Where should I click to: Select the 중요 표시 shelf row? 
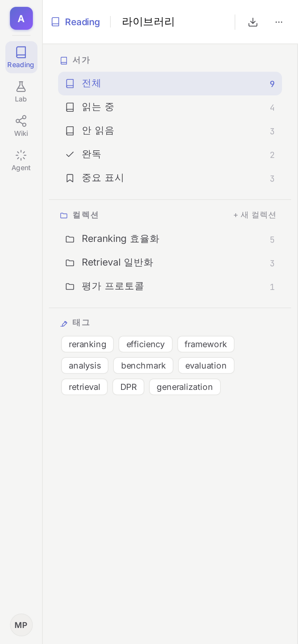[x=170, y=178]
